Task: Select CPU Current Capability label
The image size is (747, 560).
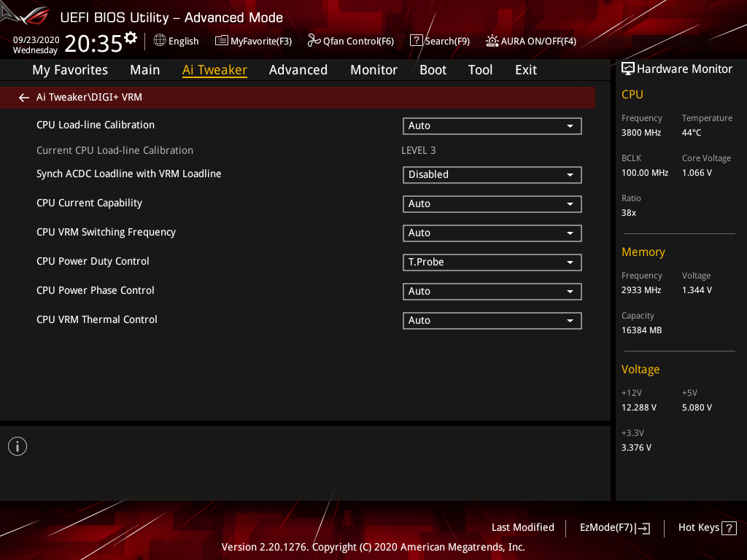Action: [89, 203]
